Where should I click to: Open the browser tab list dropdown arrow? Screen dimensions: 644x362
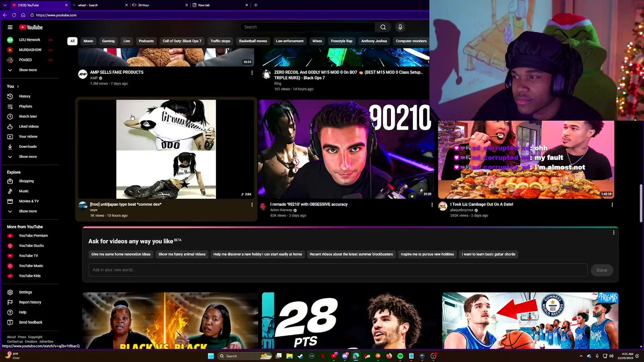point(6,5)
